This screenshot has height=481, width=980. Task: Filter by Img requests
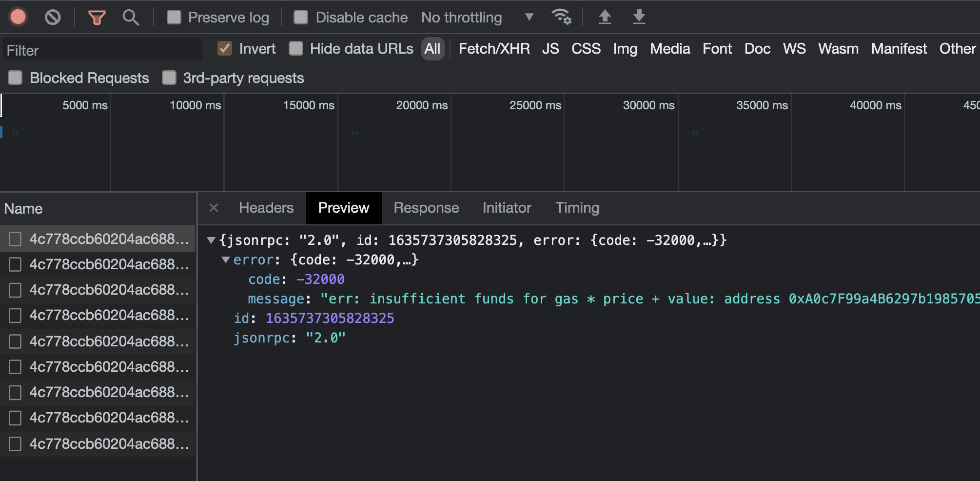625,49
